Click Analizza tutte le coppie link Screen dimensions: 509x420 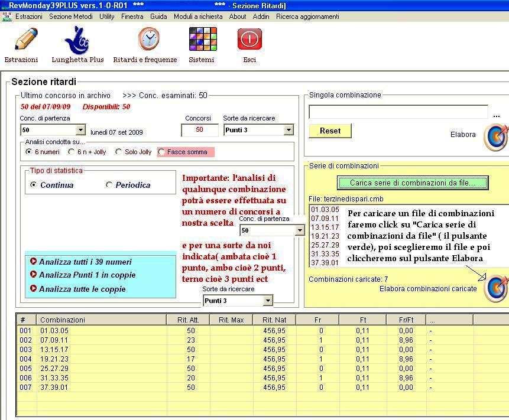point(82,289)
